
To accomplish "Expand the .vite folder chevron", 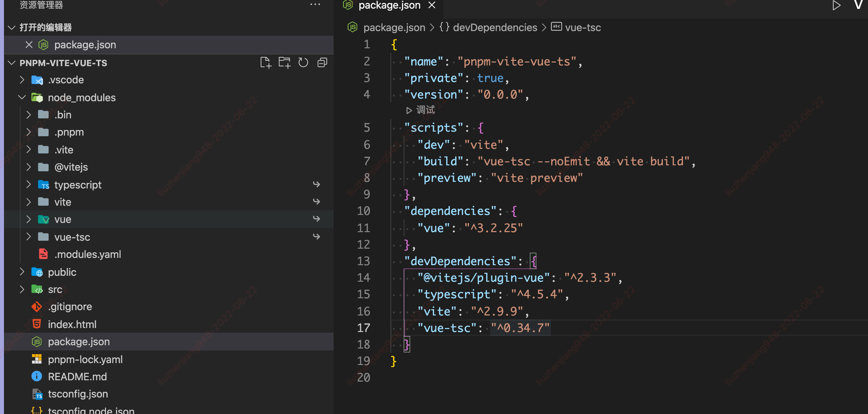I will tap(29, 149).
